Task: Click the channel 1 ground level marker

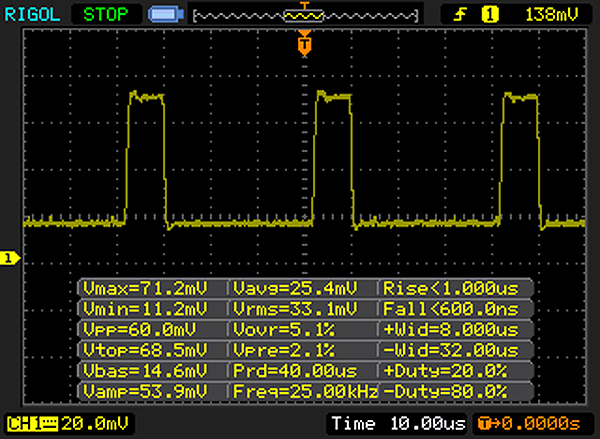Action: (x=10, y=258)
